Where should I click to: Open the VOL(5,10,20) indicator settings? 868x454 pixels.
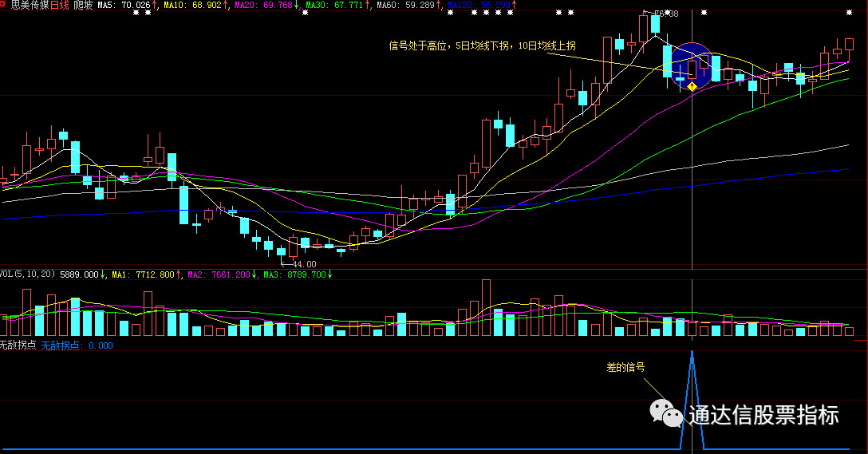click(28, 274)
